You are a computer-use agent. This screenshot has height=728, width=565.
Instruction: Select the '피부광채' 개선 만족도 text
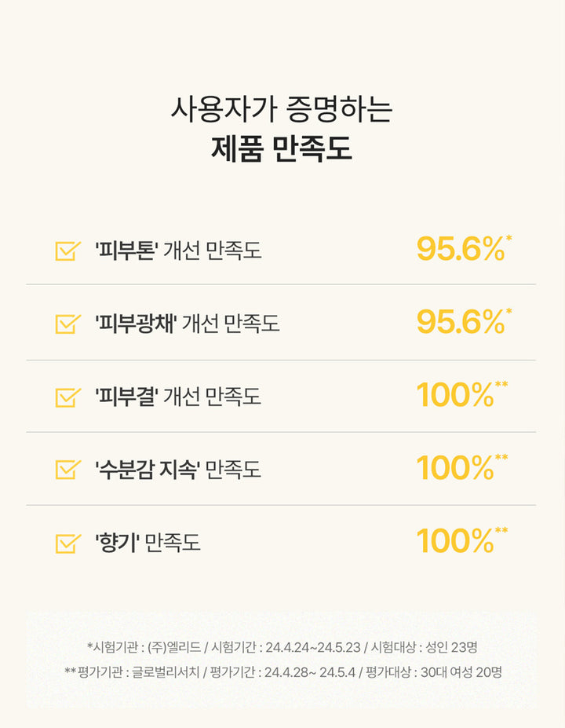coord(187,323)
